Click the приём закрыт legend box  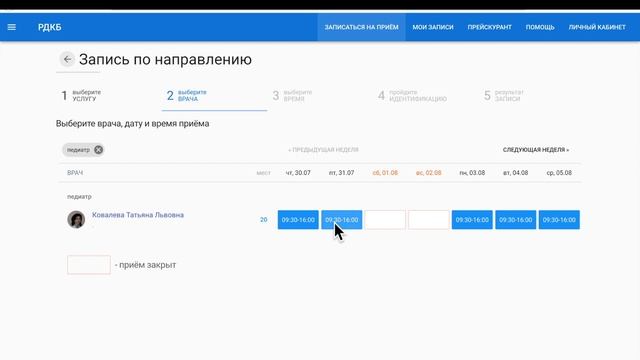[89, 264]
